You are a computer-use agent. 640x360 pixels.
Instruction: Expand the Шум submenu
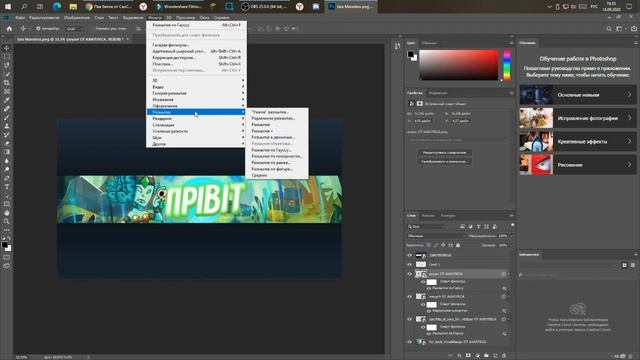(x=196, y=138)
